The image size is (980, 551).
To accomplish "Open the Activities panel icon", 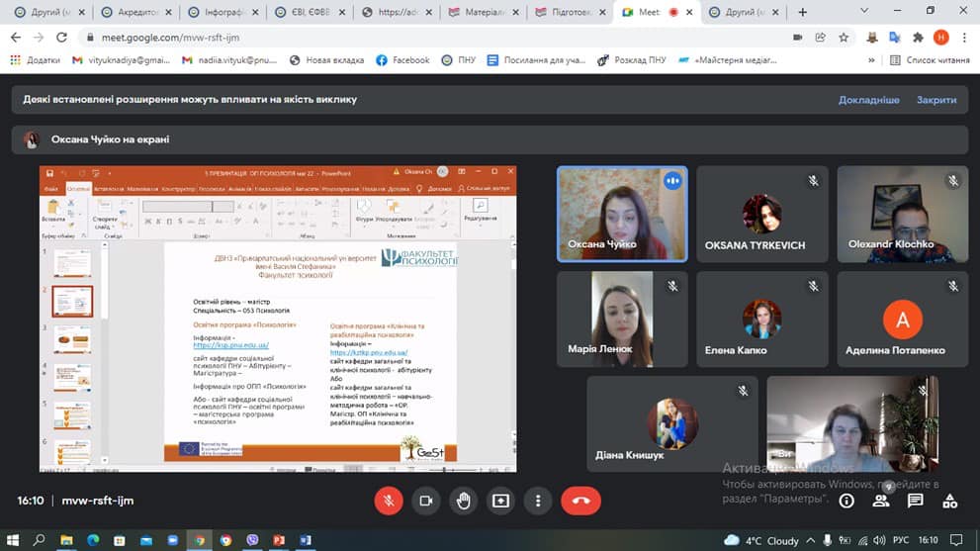I will 950,502.
